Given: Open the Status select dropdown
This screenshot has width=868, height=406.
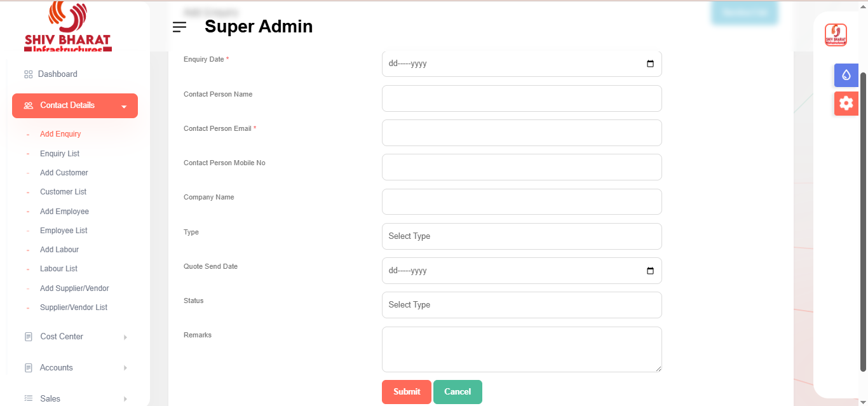Looking at the screenshot, I should coord(521,305).
